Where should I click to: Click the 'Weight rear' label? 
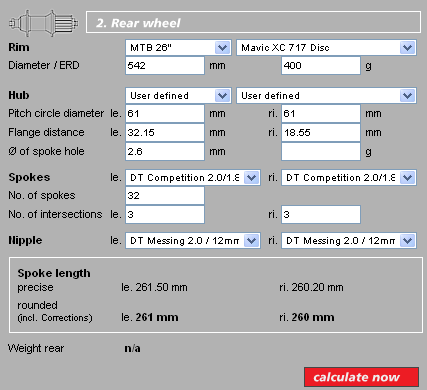coord(36,348)
